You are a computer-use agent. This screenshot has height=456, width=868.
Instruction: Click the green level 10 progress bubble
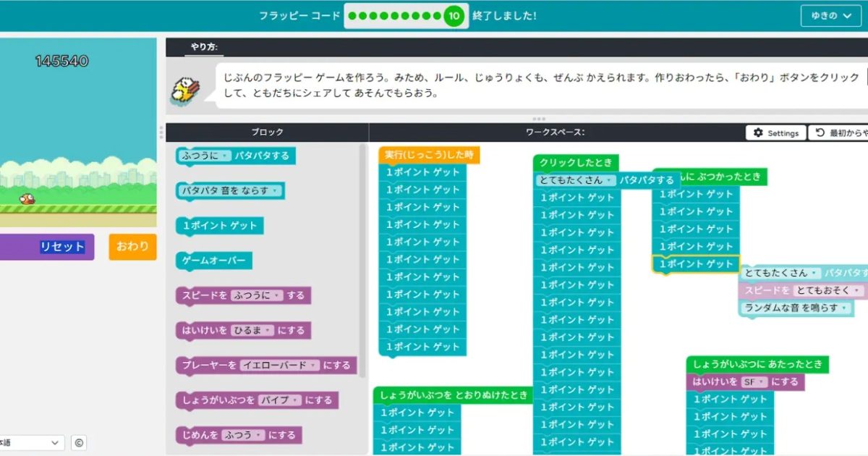pos(454,16)
